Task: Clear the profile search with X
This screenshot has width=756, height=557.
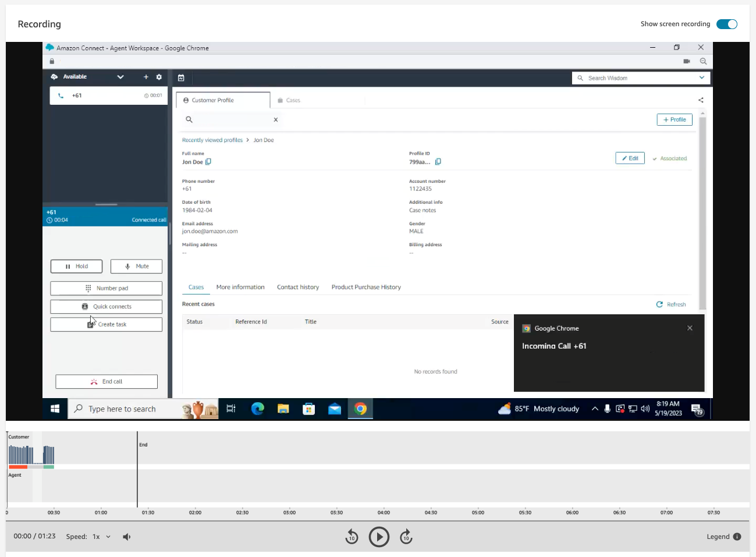Action: click(x=276, y=119)
